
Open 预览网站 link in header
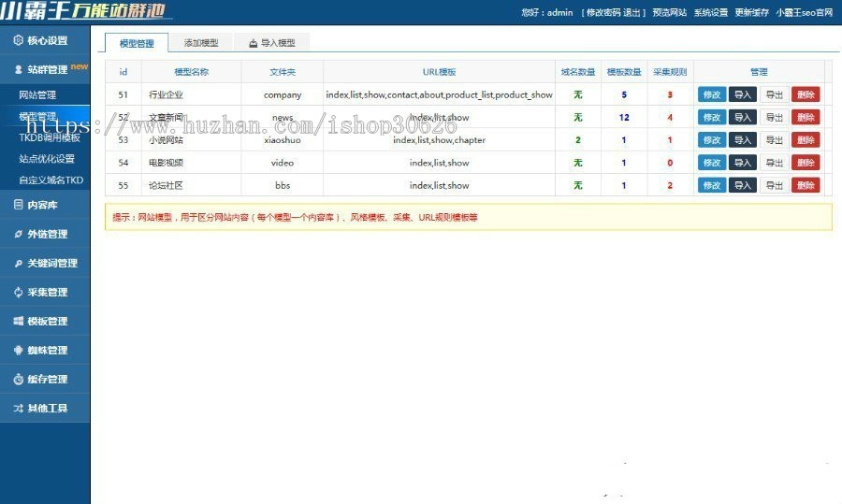[x=669, y=12]
